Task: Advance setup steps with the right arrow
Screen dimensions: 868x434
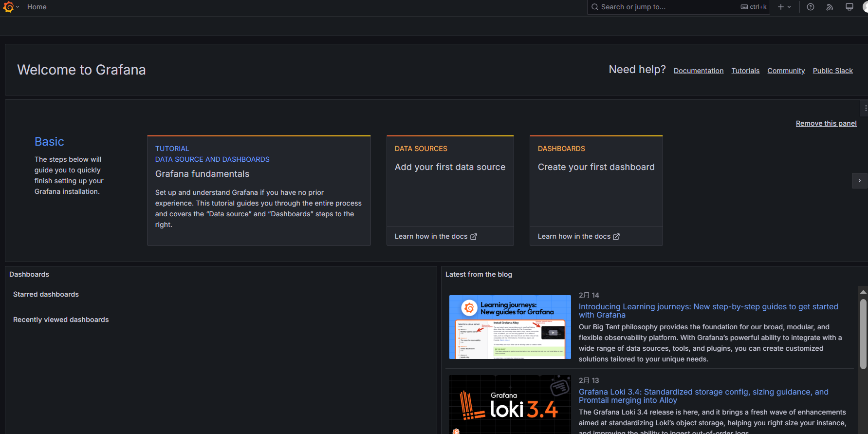Action: 860,181
